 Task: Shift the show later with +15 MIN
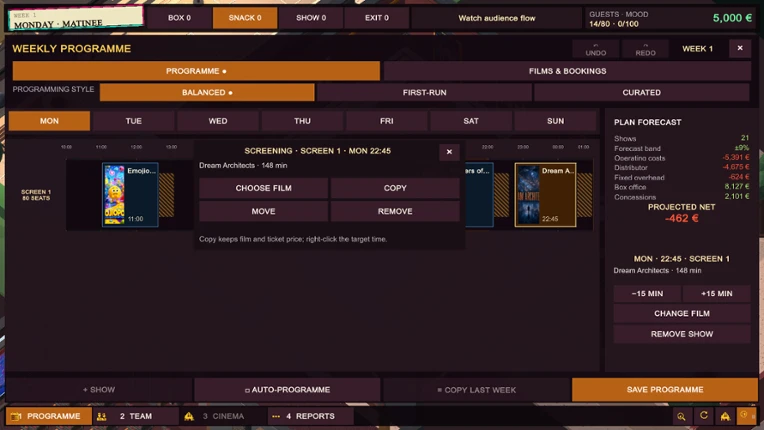coord(716,294)
